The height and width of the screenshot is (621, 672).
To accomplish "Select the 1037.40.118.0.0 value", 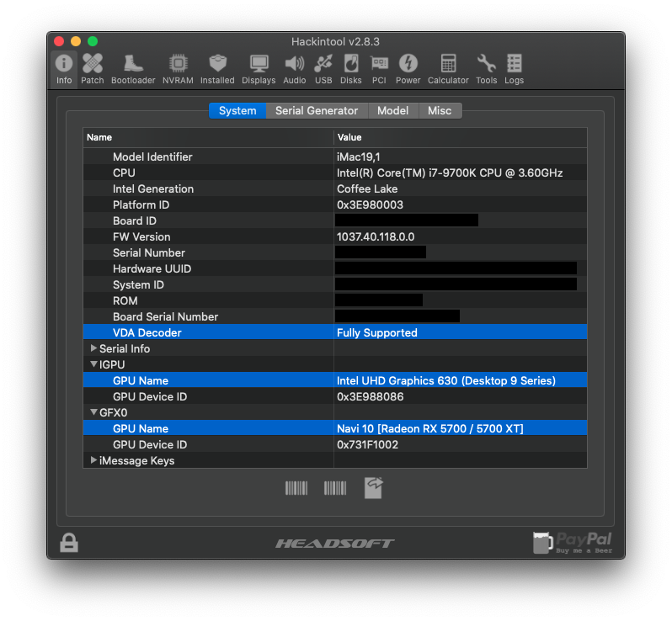I will (376, 236).
